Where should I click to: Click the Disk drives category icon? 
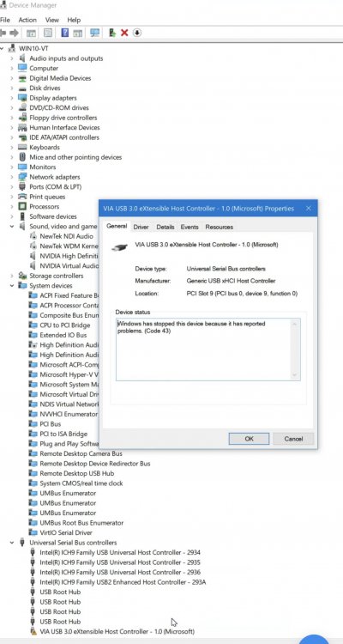[x=22, y=88]
